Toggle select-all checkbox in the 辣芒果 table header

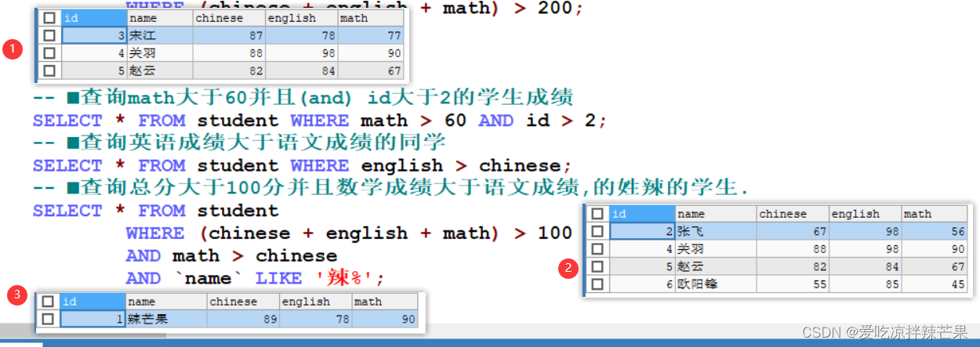47,301
